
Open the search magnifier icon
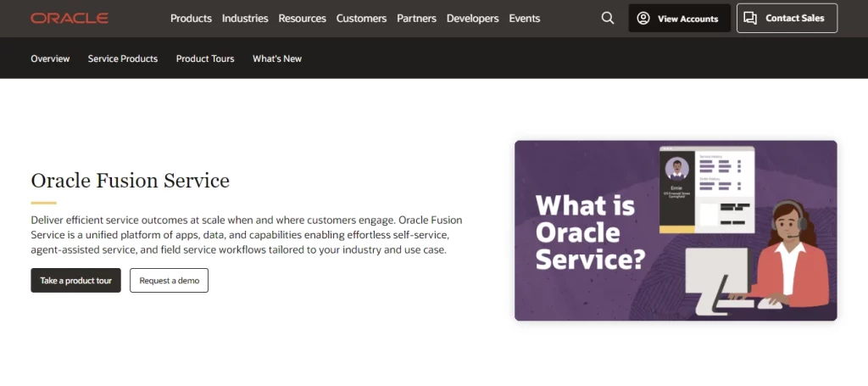click(607, 19)
